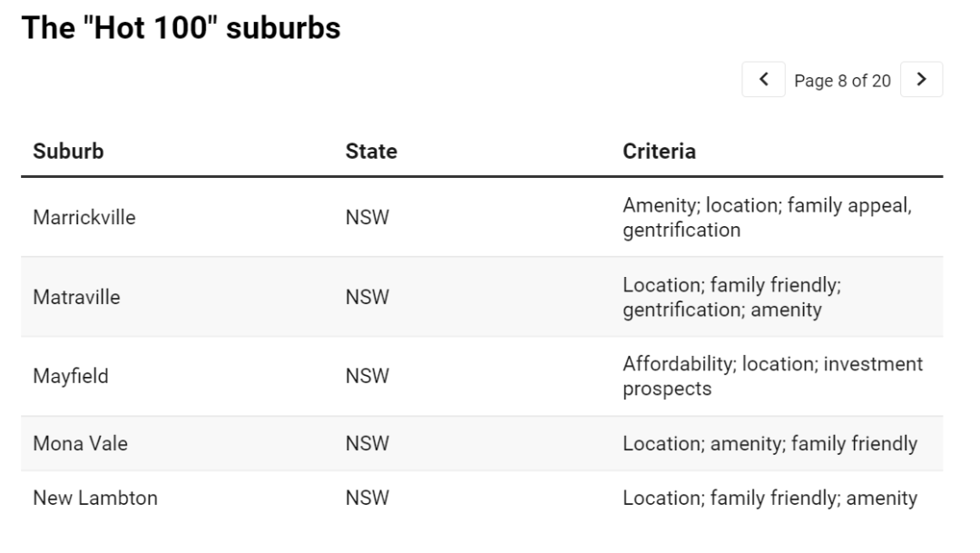The image size is (980, 553).
Task: Sort by the Criteria column header
Action: [x=659, y=152]
